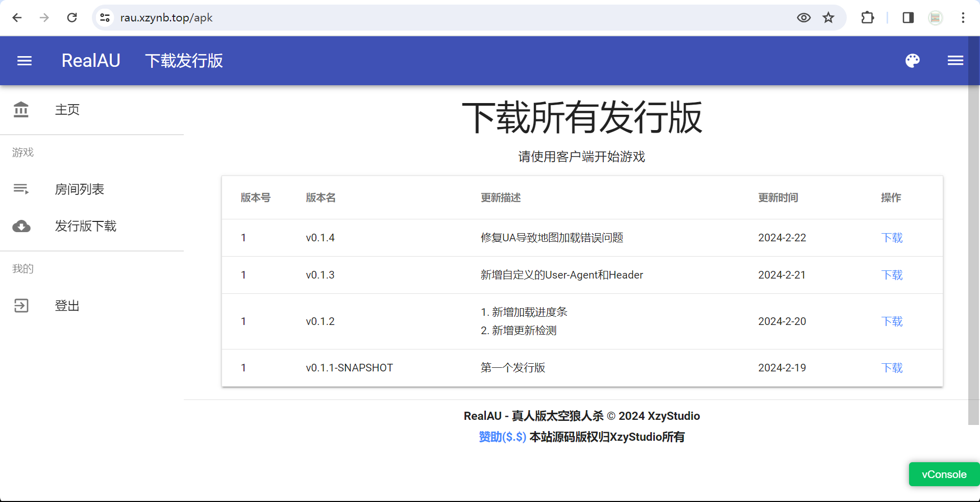Click footer text RealAU - 真人版太空狼人杀

pyautogui.click(x=534, y=416)
